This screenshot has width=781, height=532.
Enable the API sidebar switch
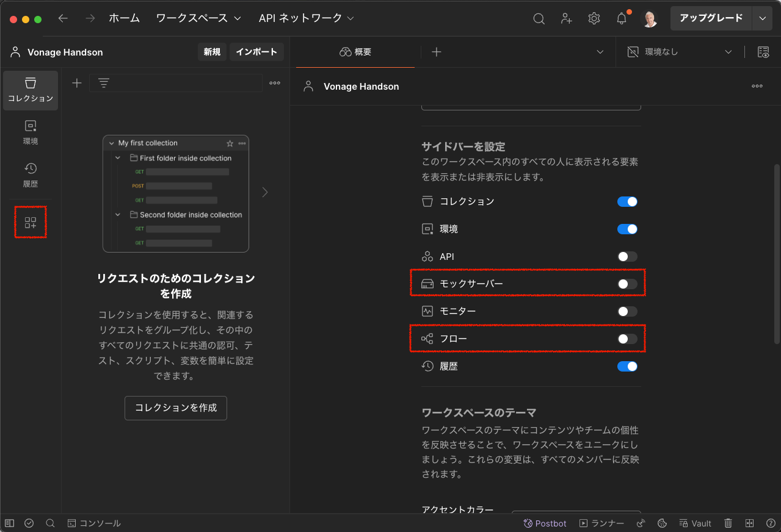coord(627,256)
